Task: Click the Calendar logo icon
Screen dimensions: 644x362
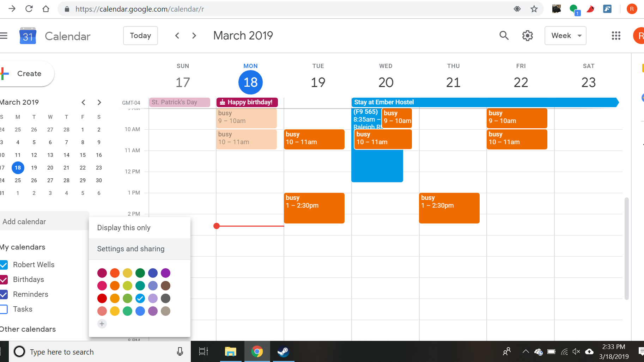Action: point(28,36)
